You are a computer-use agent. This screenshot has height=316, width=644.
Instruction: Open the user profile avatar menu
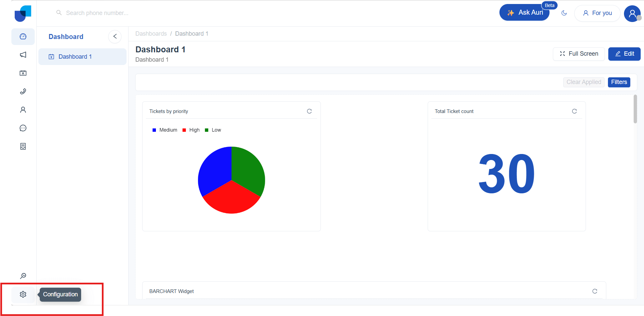tap(632, 13)
